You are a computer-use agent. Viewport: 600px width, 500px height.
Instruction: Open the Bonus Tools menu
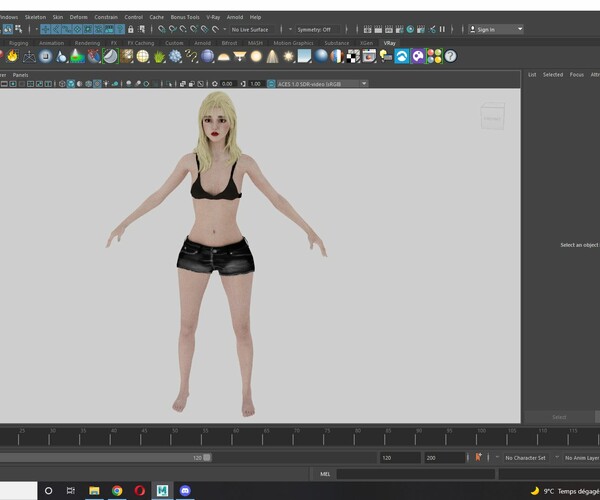[185, 17]
